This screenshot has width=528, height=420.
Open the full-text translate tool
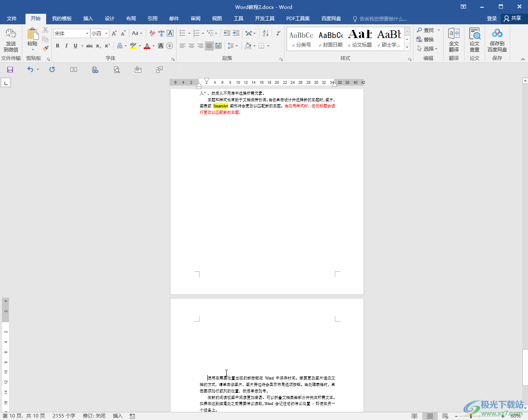pyautogui.click(x=453, y=40)
